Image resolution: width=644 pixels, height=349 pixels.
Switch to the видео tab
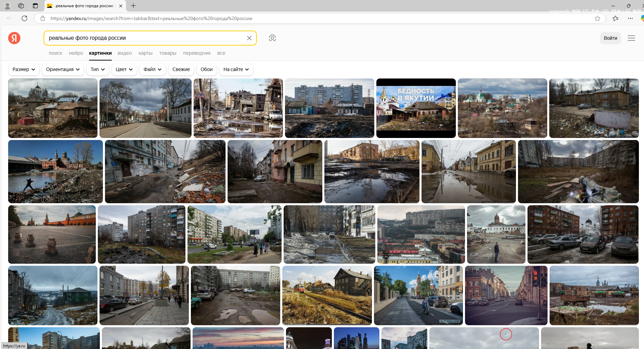125,53
